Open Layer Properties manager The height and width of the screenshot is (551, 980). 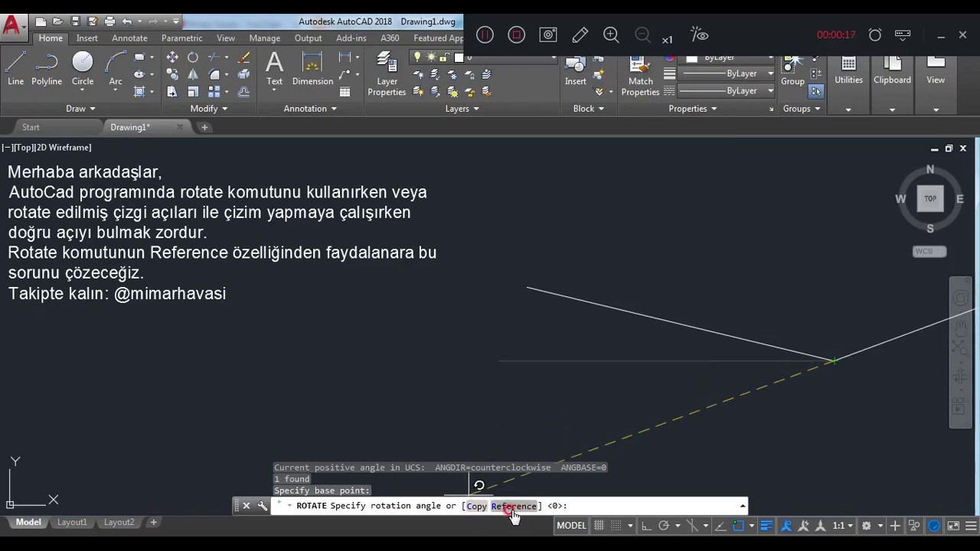(x=387, y=74)
